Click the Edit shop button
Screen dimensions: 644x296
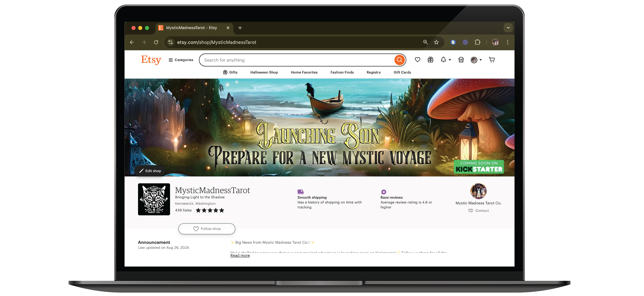click(x=150, y=171)
